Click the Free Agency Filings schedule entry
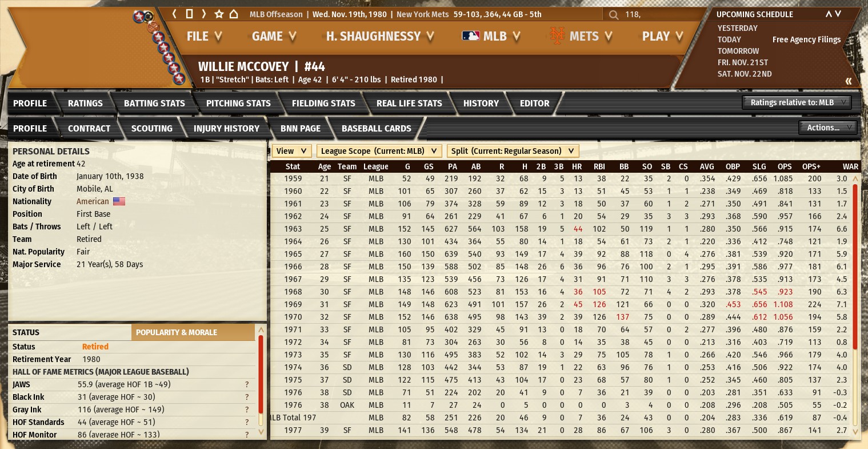The width and height of the screenshot is (868, 449). 806,39
